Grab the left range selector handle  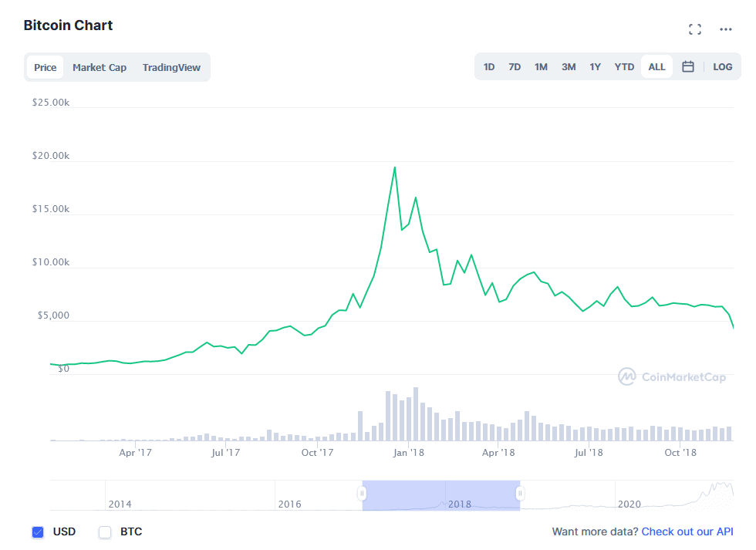(x=362, y=494)
